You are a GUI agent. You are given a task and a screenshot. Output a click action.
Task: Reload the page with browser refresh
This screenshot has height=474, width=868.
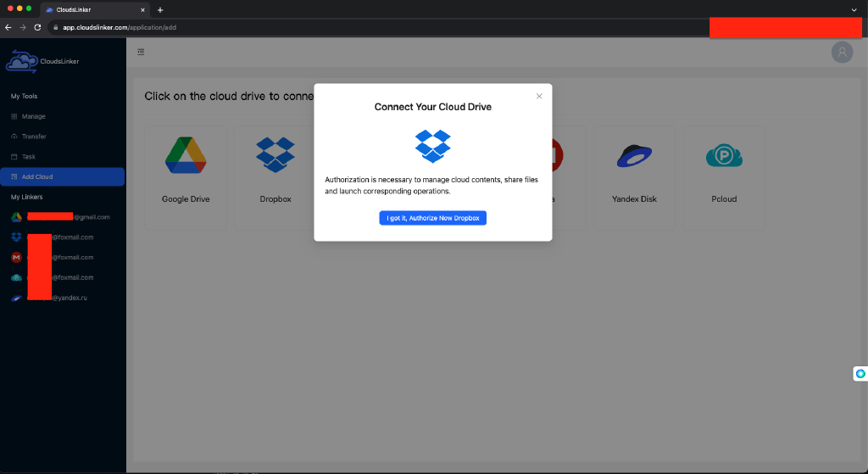(x=37, y=27)
